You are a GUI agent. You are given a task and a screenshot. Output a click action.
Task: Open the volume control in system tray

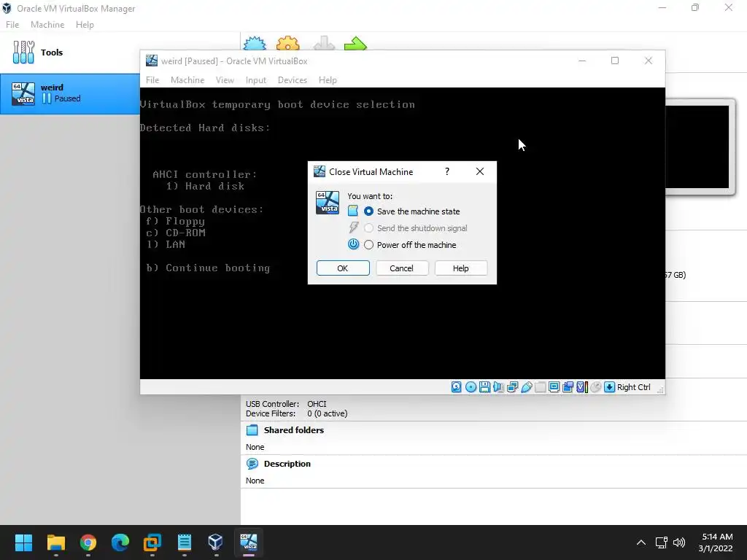point(679,542)
